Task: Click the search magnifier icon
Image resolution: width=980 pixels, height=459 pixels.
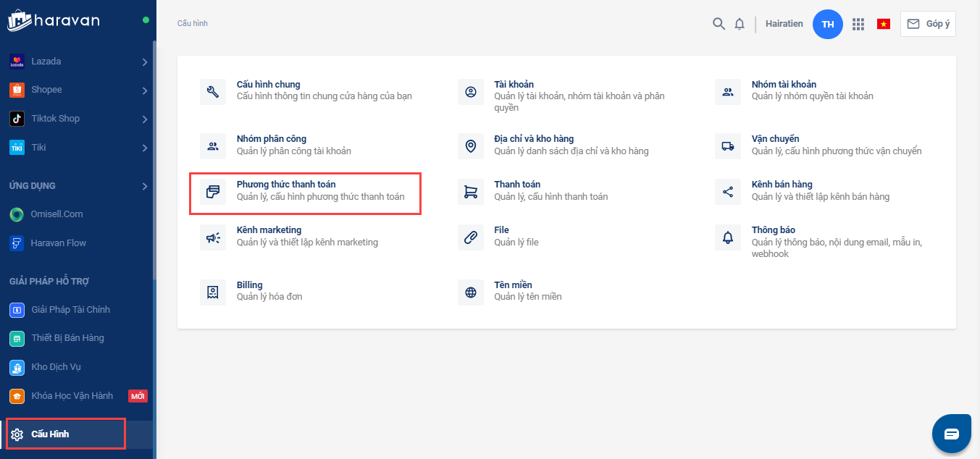Action: pyautogui.click(x=719, y=24)
